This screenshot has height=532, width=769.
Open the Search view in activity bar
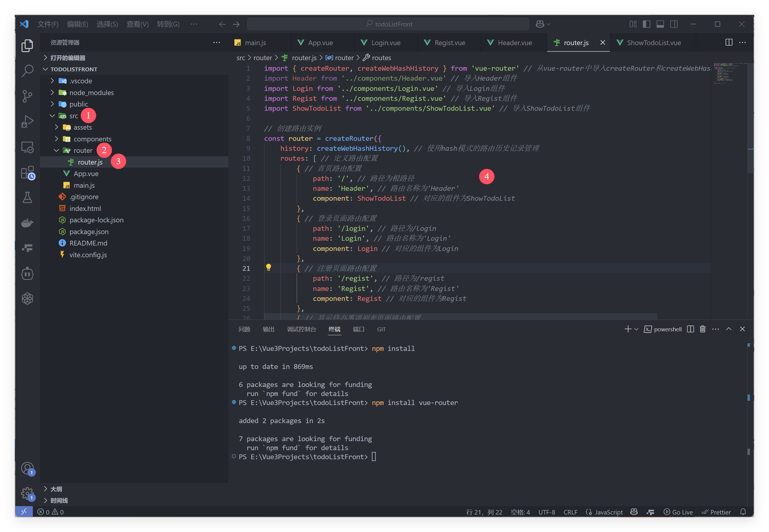(x=27, y=71)
